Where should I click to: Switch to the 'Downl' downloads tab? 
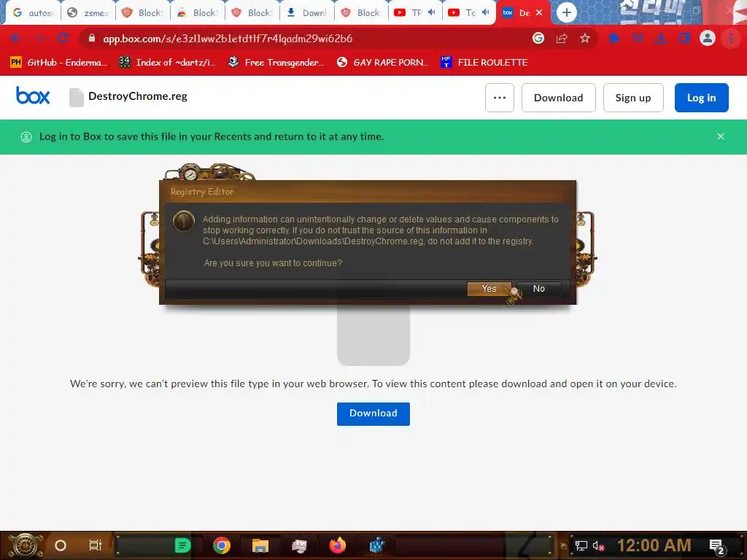coord(307,13)
